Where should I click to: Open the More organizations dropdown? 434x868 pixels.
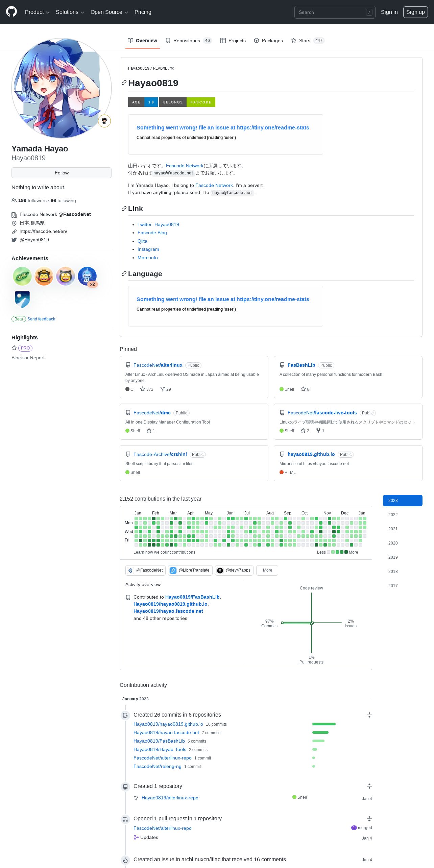pos(267,570)
